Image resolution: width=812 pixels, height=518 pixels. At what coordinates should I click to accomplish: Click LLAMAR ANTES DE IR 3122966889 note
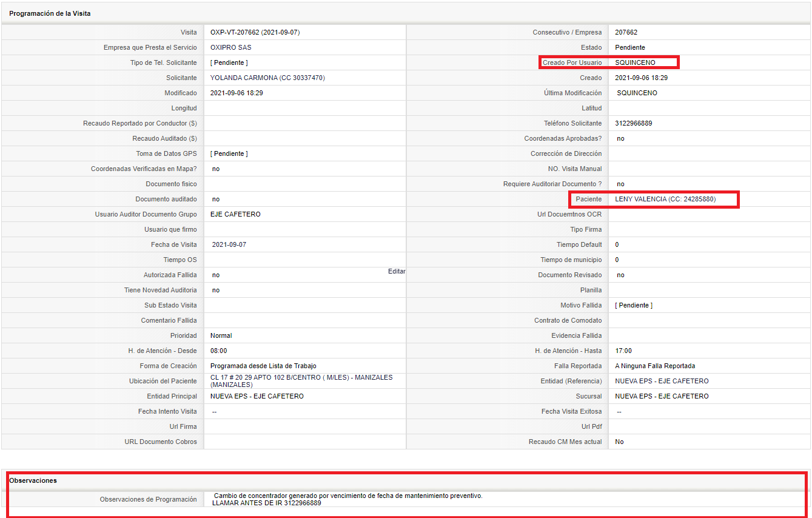266,503
